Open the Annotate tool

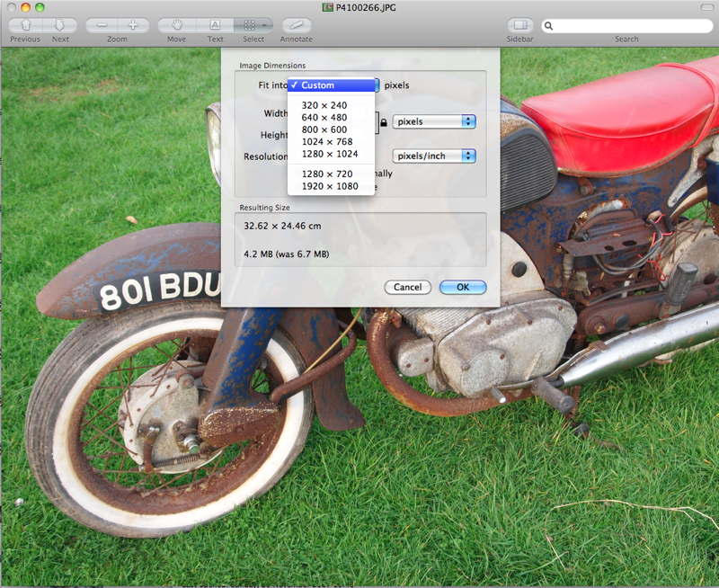296,25
